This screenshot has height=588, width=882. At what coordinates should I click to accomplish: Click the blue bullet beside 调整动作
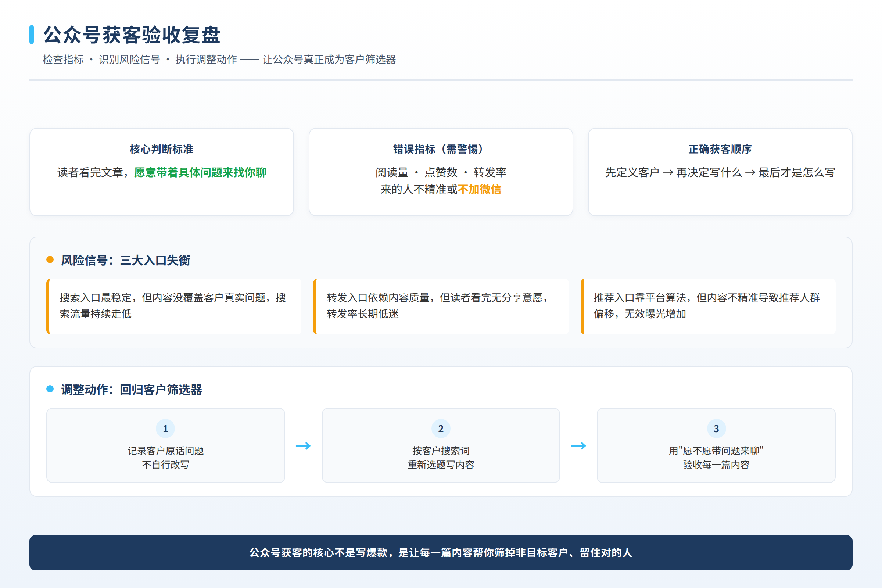(x=50, y=389)
